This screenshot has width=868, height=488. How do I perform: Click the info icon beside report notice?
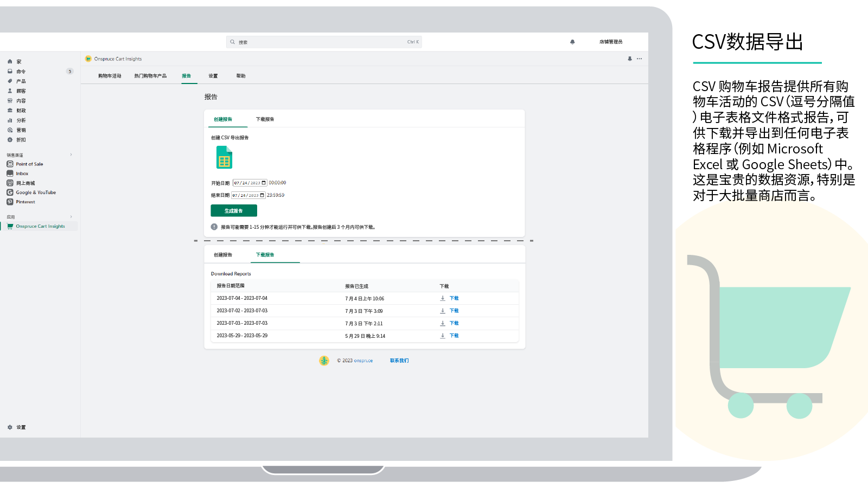pyautogui.click(x=214, y=227)
